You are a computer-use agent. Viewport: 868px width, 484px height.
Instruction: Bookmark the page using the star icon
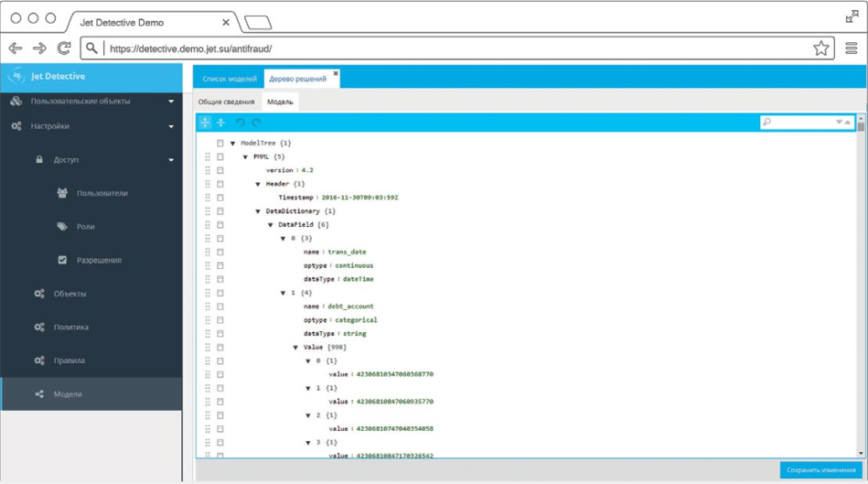pos(821,48)
